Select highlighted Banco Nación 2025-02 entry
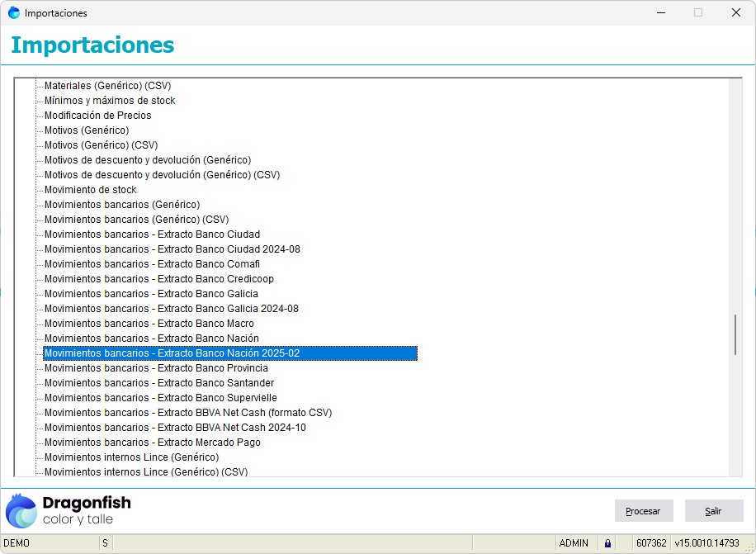 pyautogui.click(x=172, y=353)
